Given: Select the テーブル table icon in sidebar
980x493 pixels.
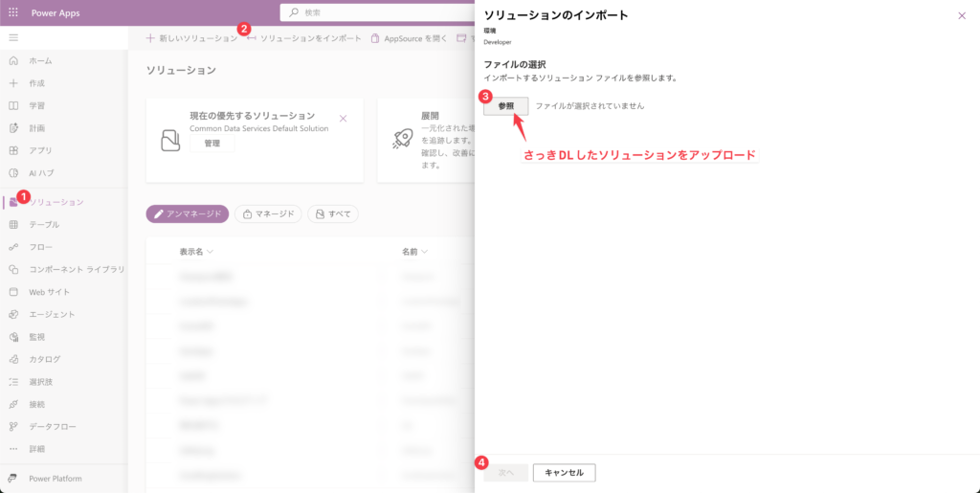Looking at the screenshot, I should point(13,224).
